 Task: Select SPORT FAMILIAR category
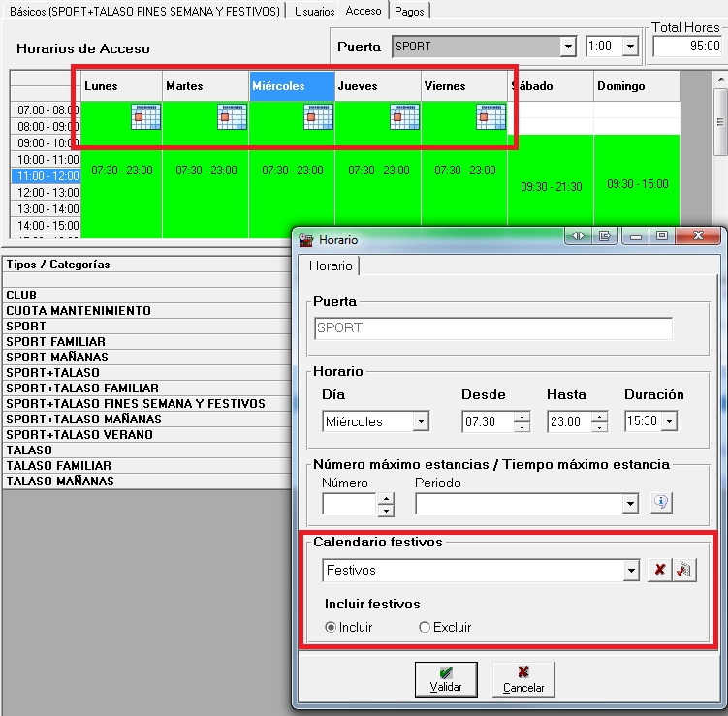click(x=146, y=341)
